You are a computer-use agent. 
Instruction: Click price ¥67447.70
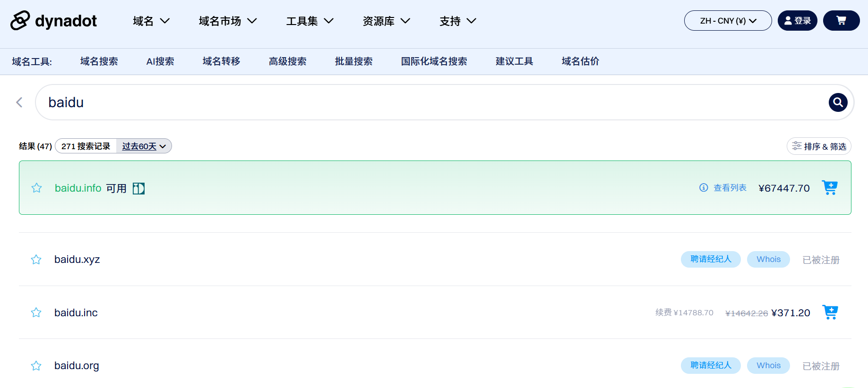784,188
